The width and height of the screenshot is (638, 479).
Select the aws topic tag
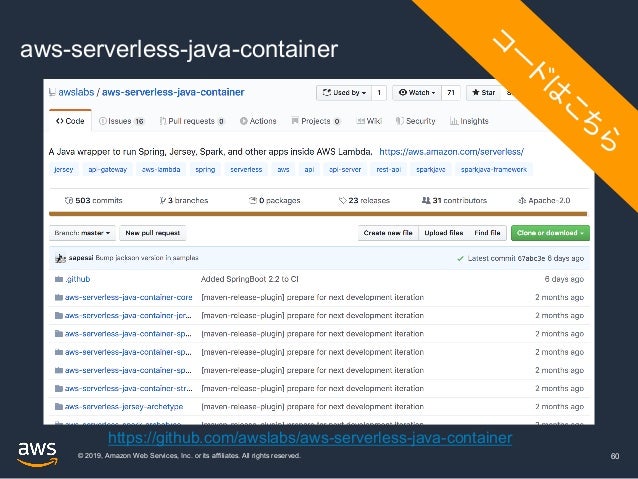click(x=283, y=169)
